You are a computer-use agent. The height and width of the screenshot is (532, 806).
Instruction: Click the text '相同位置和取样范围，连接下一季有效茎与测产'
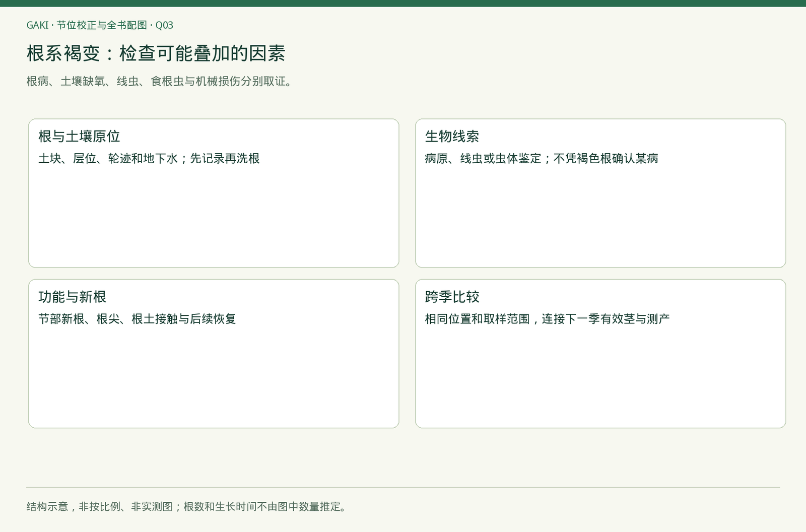547,319
